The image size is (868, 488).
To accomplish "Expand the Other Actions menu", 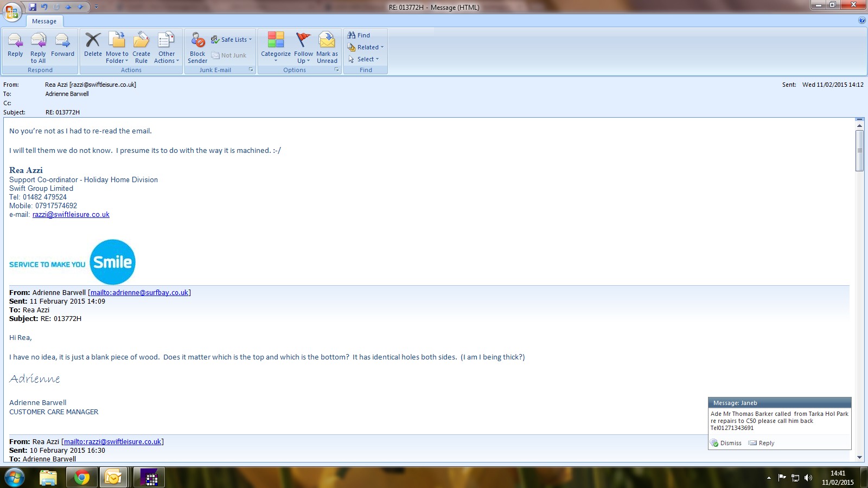I will click(167, 48).
